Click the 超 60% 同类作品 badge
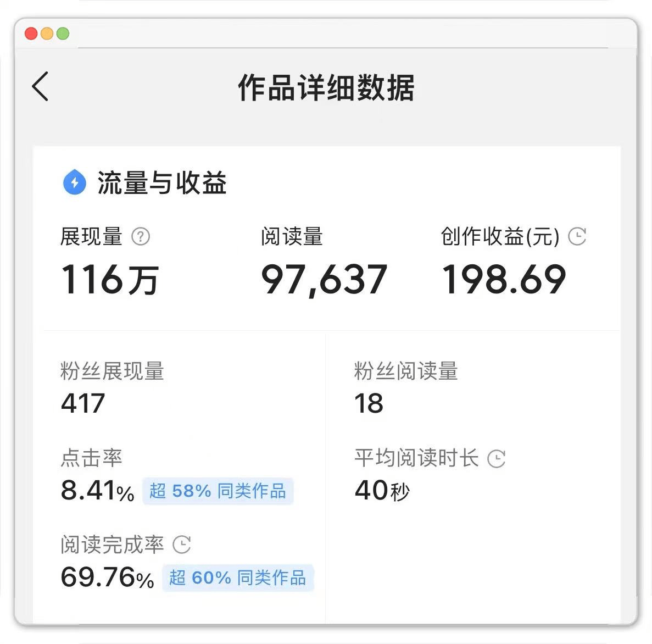The height and width of the screenshot is (644, 652). [x=237, y=578]
